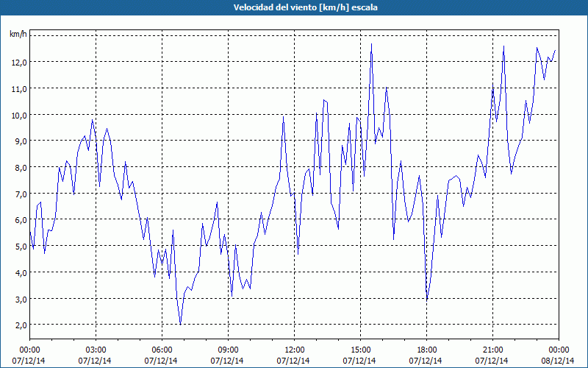Click the wind speed dip at 18:00
This screenshot has width=588, height=368.
(x=427, y=300)
